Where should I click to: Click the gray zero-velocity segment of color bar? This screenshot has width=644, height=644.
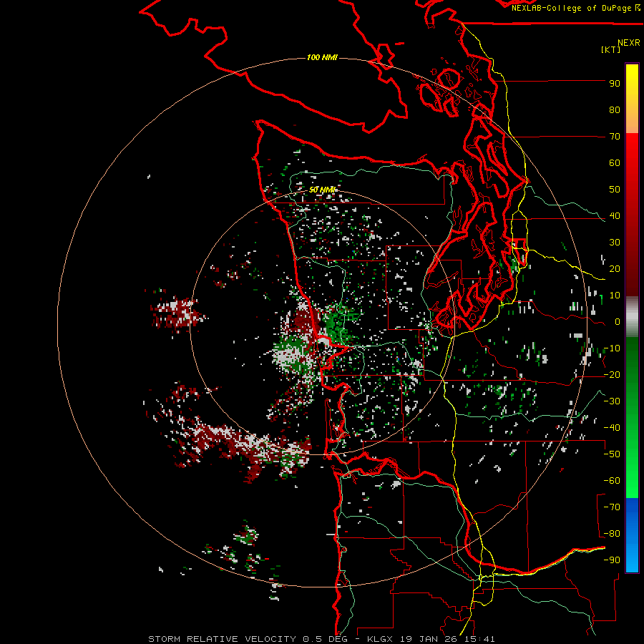click(632, 317)
